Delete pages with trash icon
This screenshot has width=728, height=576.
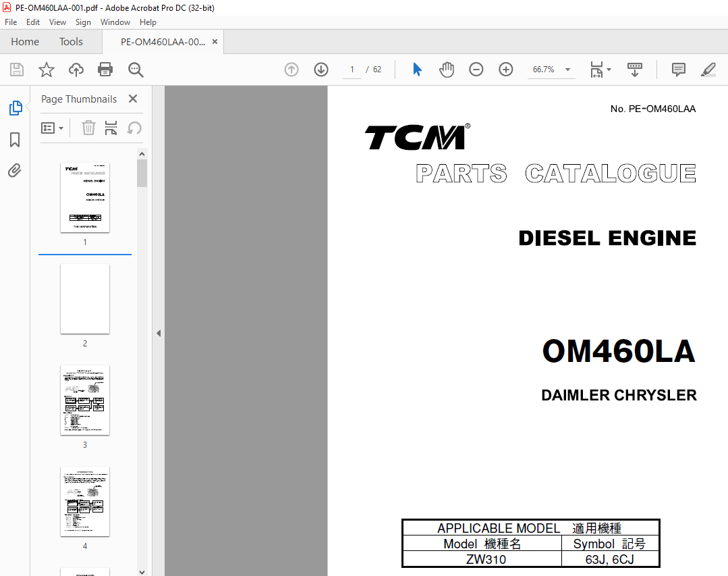pyautogui.click(x=88, y=128)
